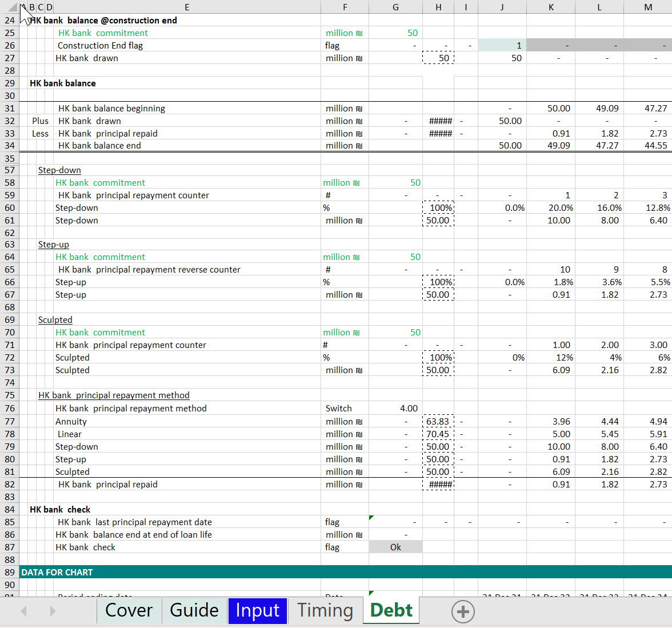Screen dimensions: 672x628
Task: Add a new sheet with plus button
Action: 463,611
